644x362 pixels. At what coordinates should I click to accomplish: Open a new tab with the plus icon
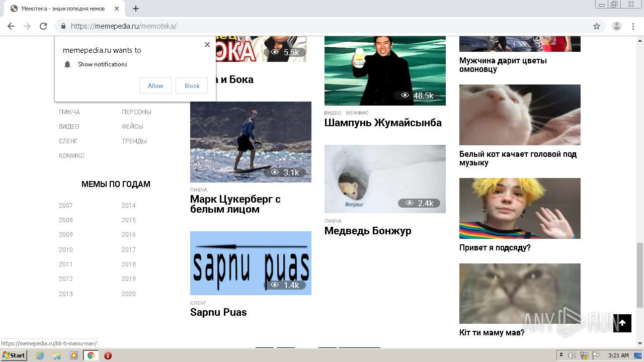[x=136, y=9]
